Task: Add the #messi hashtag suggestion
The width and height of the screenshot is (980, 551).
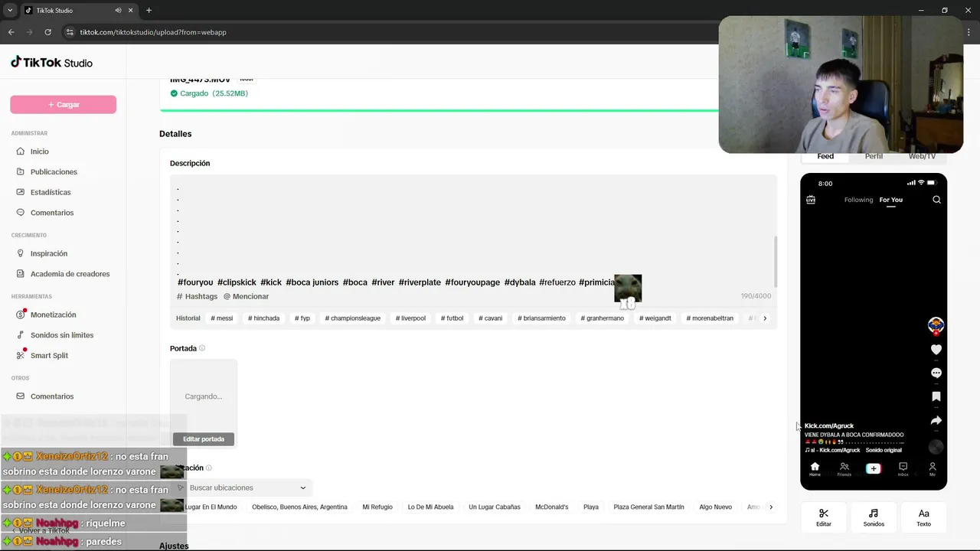Action: [220, 318]
